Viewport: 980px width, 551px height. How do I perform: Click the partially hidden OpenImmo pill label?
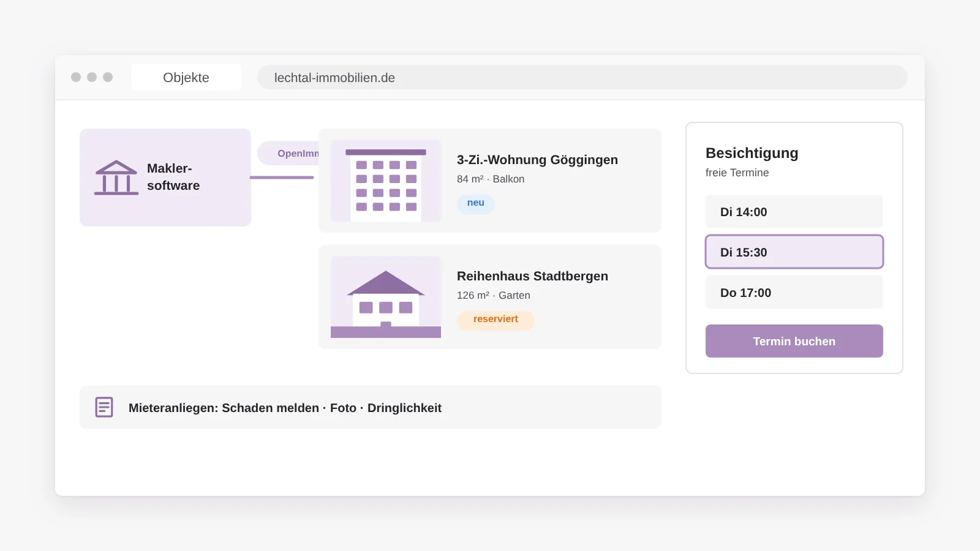(x=288, y=153)
